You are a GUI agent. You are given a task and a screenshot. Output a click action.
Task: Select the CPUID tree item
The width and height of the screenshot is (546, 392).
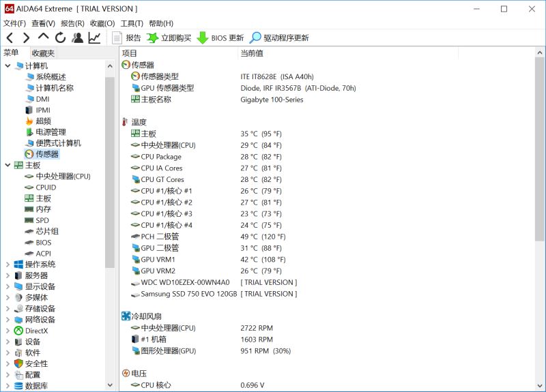pos(46,187)
